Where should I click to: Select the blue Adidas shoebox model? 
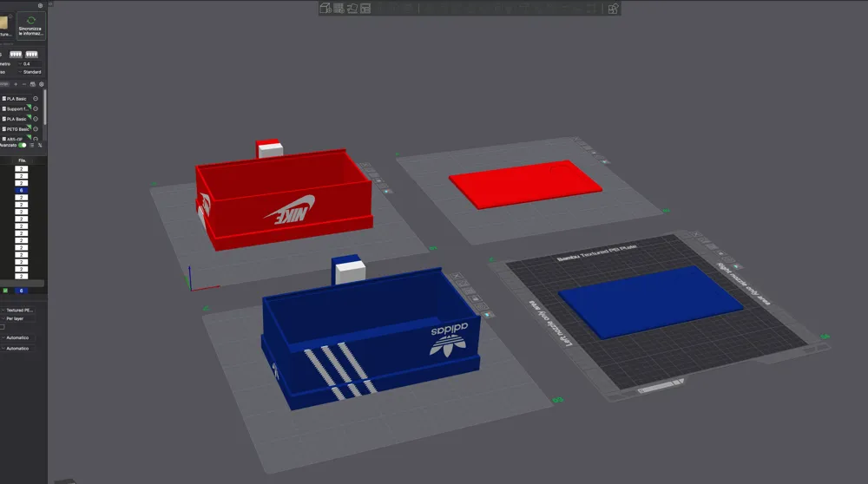coord(370,338)
